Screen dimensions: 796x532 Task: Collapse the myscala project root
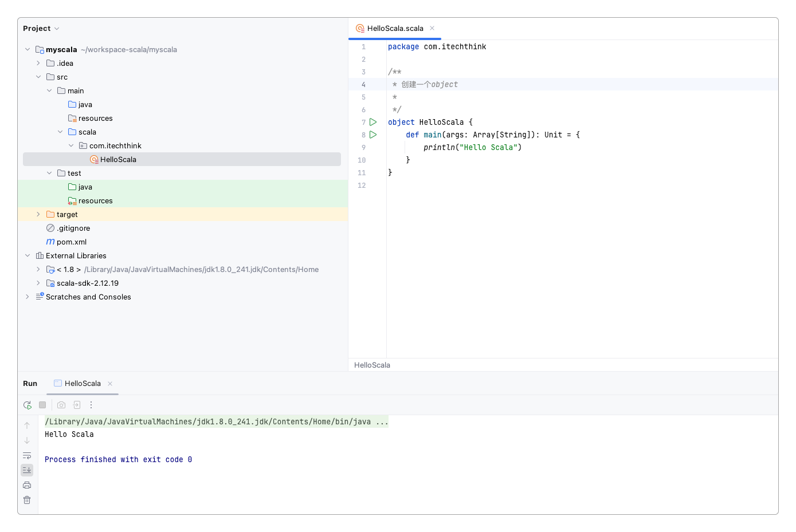pyautogui.click(x=28, y=49)
